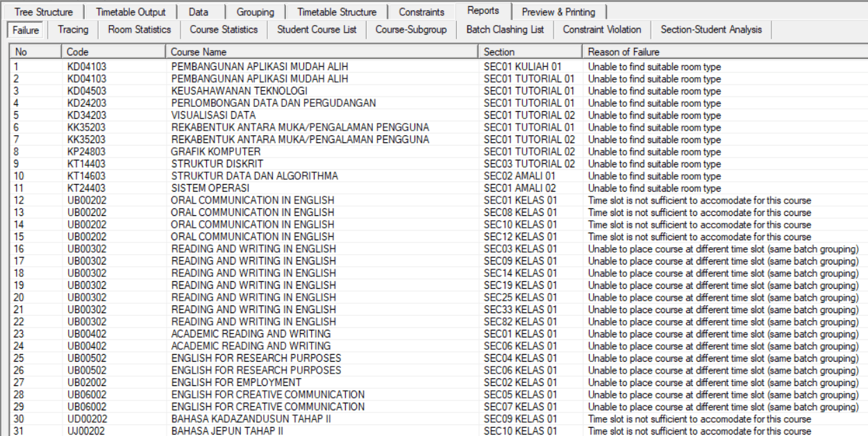This screenshot has width=868, height=436.
Task: Select row number 7
Action: [16, 140]
